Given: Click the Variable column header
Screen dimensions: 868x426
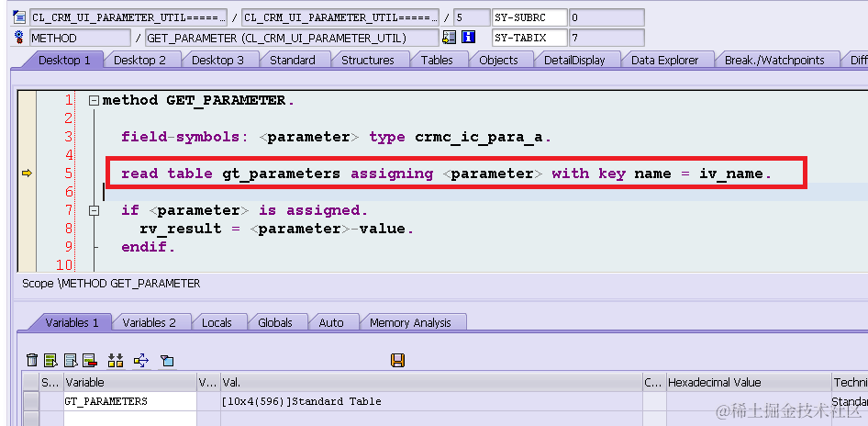Looking at the screenshot, I should [x=130, y=382].
